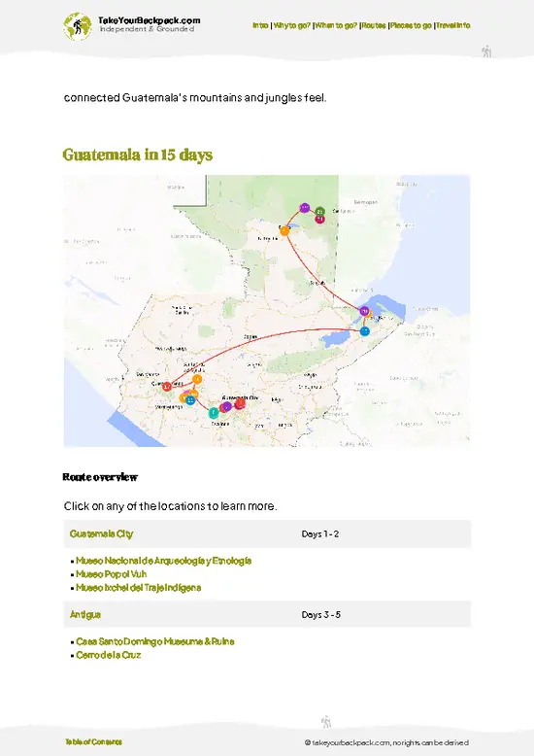Click the red marker at Quetzaltenango
The image size is (534, 756).
(167, 387)
